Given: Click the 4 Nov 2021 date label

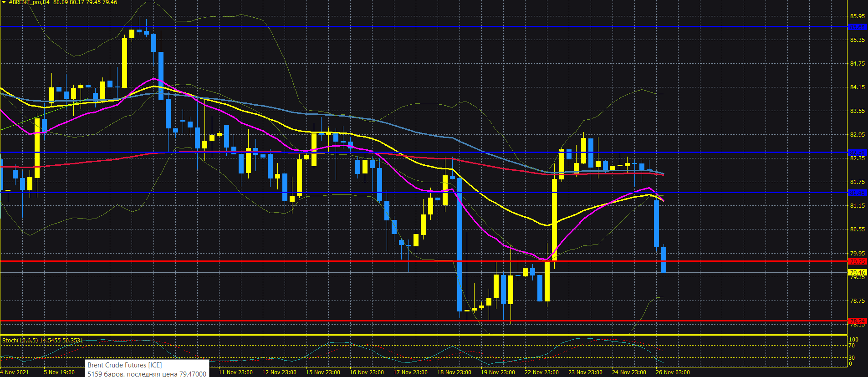Looking at the screenshot, I should click(15, 372).
